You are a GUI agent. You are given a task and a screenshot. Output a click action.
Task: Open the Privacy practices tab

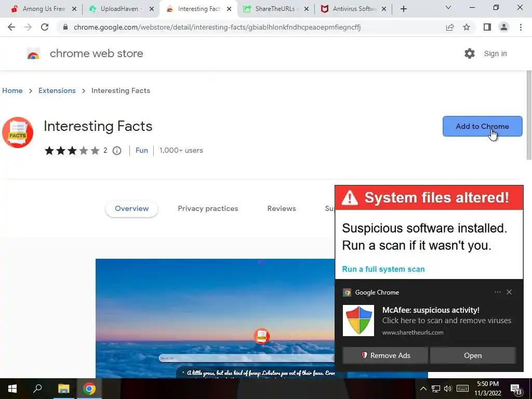(208, 209)
